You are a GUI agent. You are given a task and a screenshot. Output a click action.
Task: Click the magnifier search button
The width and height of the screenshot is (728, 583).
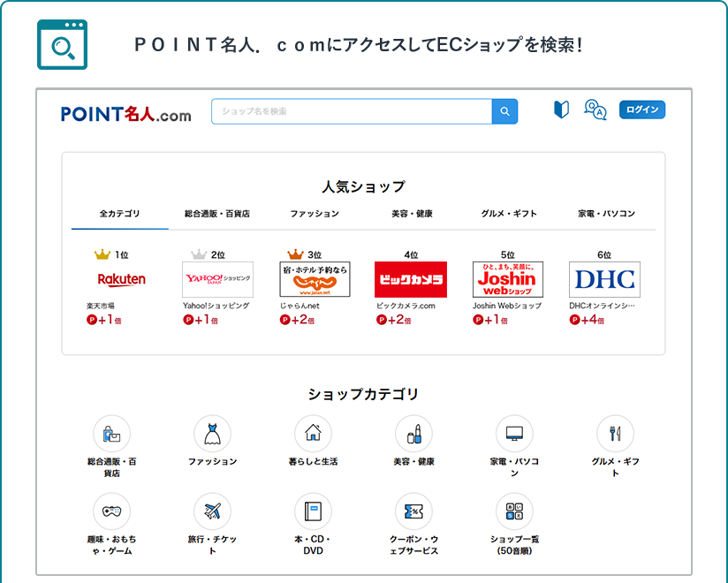504,111
